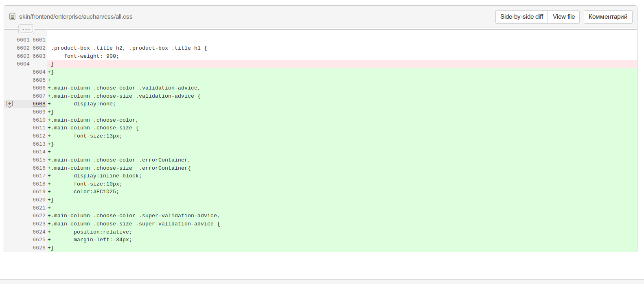Screen dimensions: 644x284
Task: Open the skin/frontend/enterprise/auchan/css/all.css file path
Action: [76, 17]
